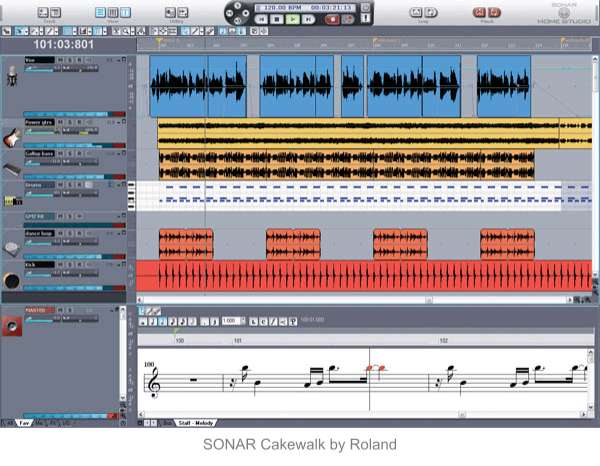Click the microphone icon of the Vox track
The image size is (600, 466).
pyautogui.click(x=12, y=75)
